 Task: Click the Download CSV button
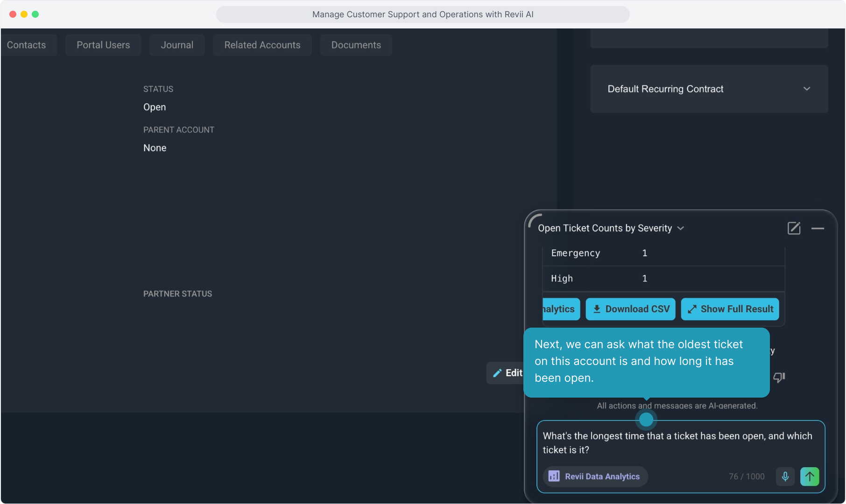[630, 309]
